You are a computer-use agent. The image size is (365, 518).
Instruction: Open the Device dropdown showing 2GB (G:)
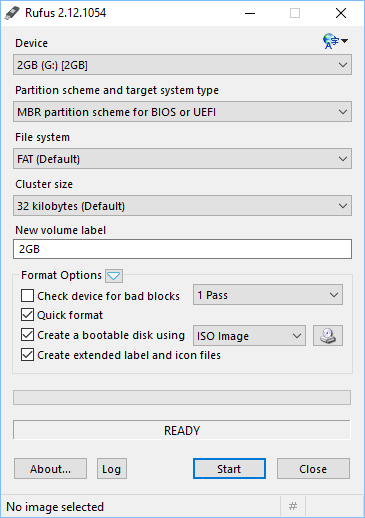(x=182, y=65)
